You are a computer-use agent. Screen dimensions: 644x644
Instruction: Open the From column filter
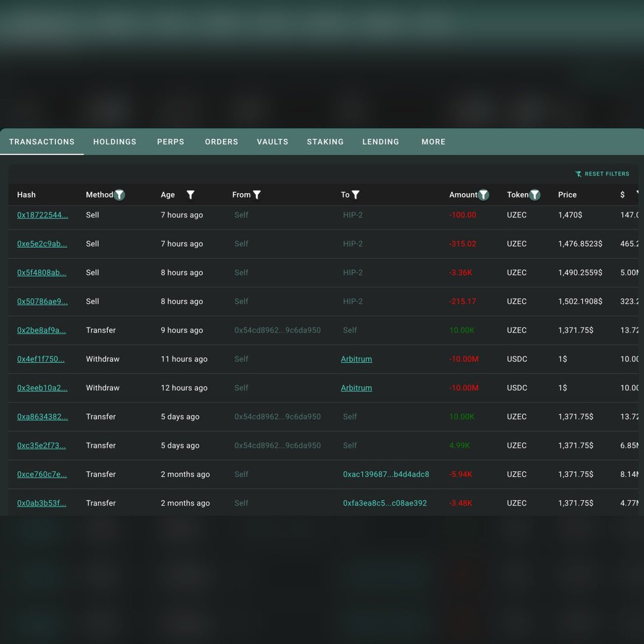(257, 195)
